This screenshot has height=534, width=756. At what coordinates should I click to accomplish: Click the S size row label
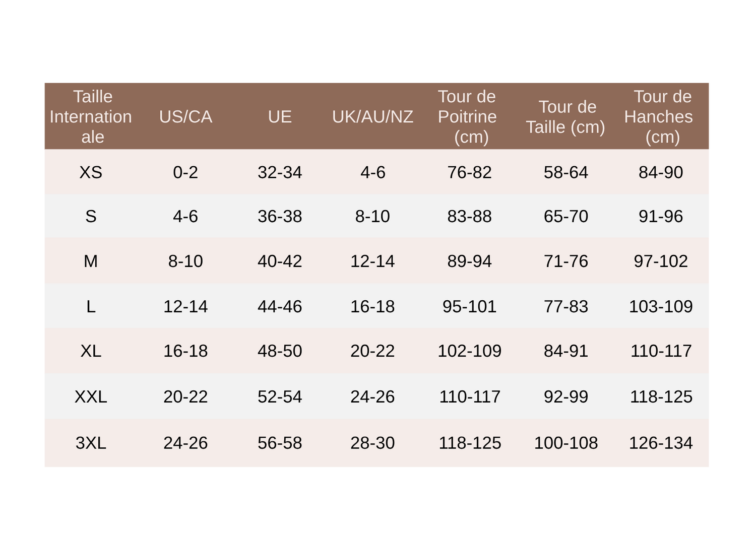click(x=91, y=216)
